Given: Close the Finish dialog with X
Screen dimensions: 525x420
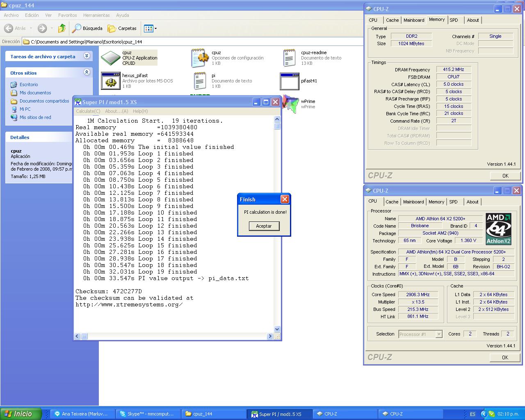Looking at the screenshot, I should tap(285, 199).
